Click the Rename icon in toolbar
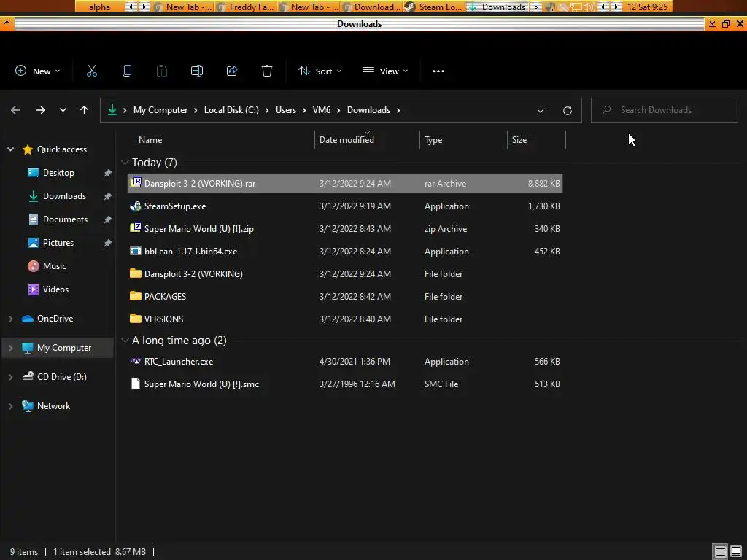Screen dimensions: 747x560 click(x=197, y=71)
